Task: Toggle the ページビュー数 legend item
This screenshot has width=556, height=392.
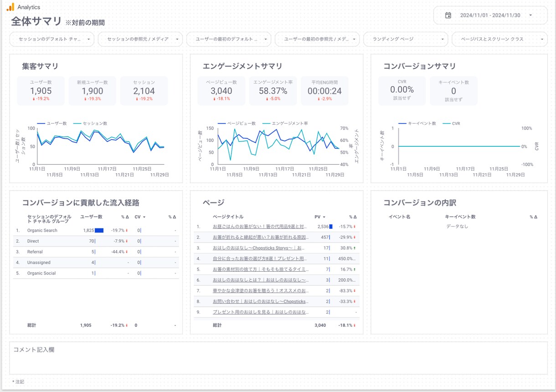Action: [237, 124]
